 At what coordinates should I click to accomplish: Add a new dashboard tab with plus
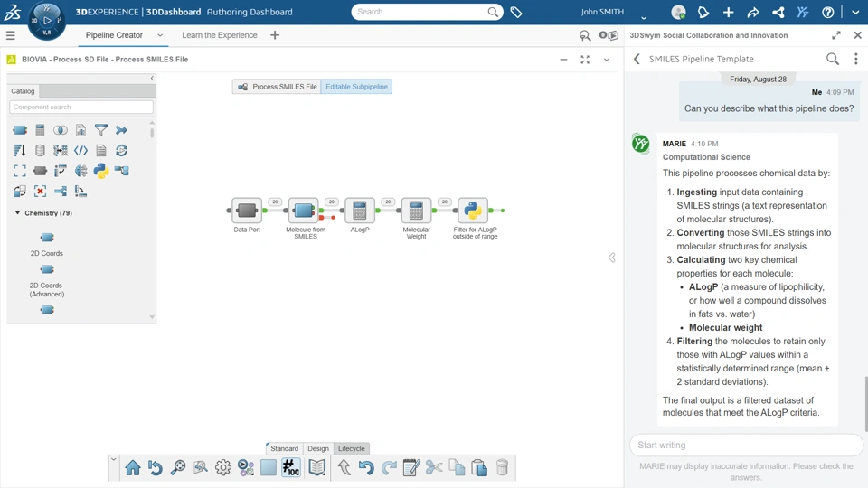pyautogui.click(x=275, y=35)
